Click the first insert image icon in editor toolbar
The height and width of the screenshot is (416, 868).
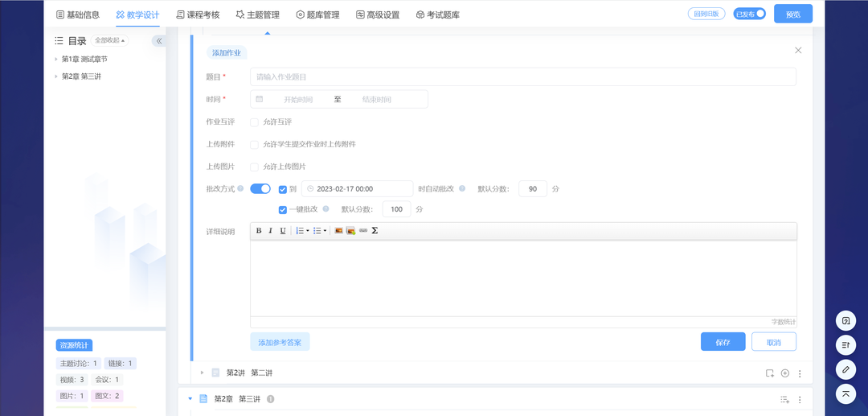pos(339,230)
